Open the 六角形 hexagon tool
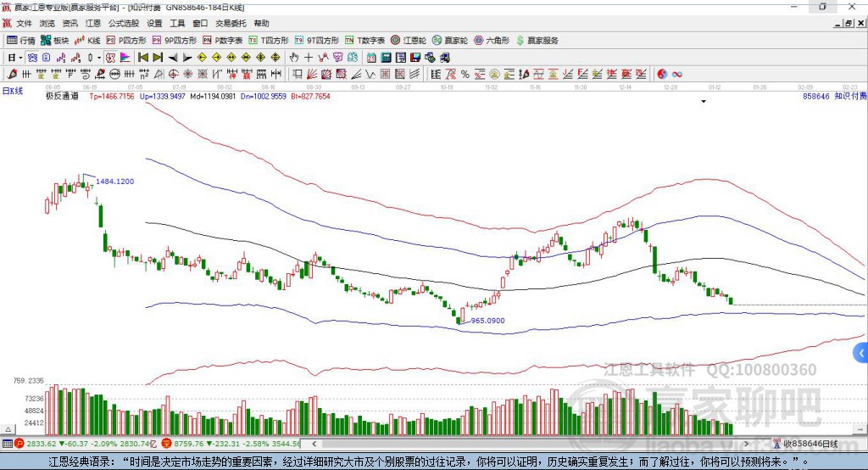The height and width of the screenshot is (470, 868). click(492, 41)
